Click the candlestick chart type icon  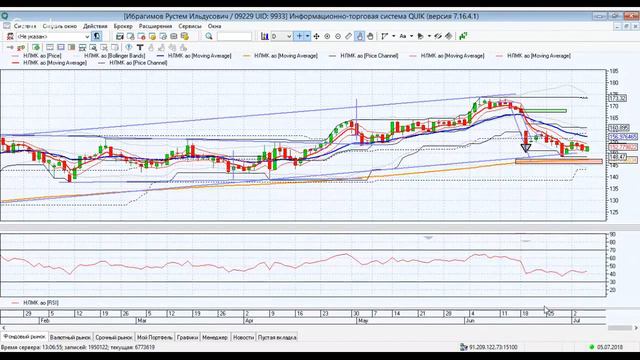[x=264, y=36]
